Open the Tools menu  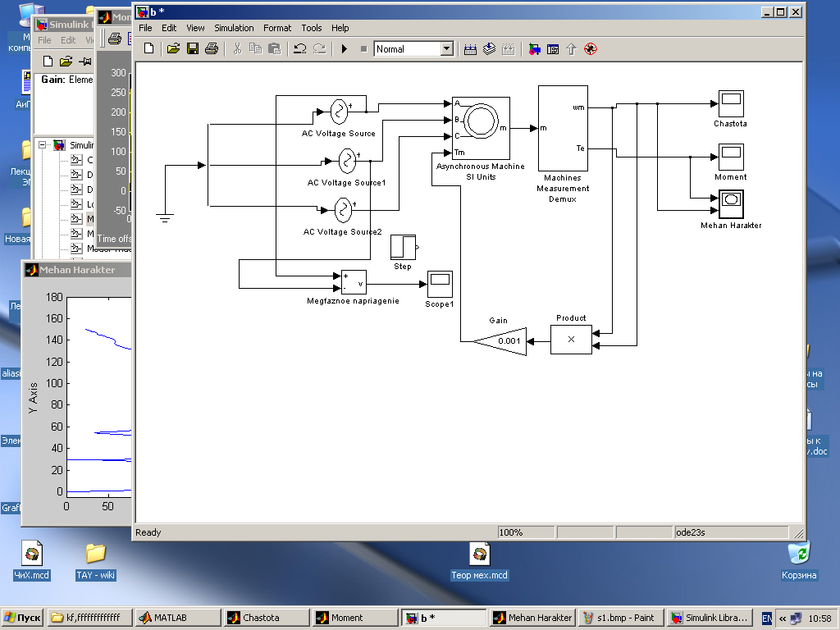[311, 28]
